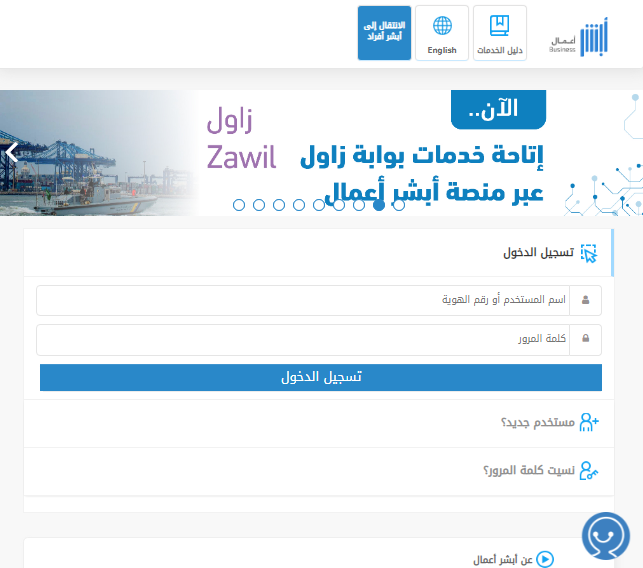Go to Absher Individuals (الانتقال إلى أبشر أفراد)
The width and height of the screenshot is (643, 568).
384,33
